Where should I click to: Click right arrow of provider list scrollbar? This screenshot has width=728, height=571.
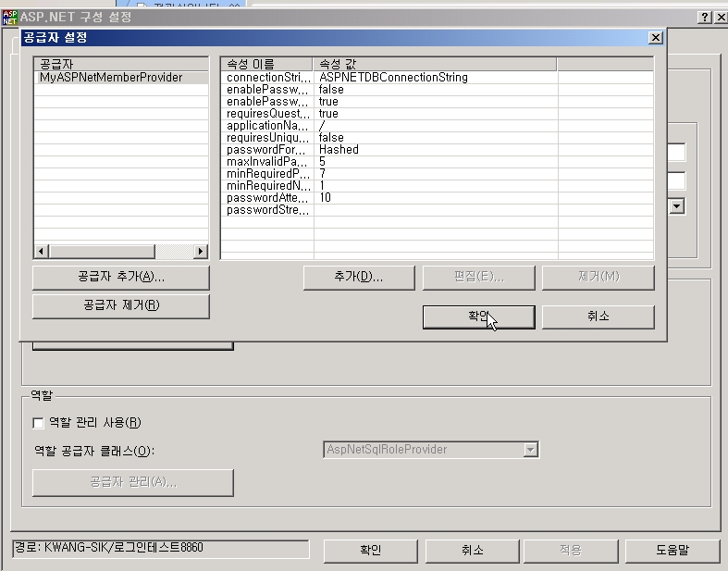200,252
